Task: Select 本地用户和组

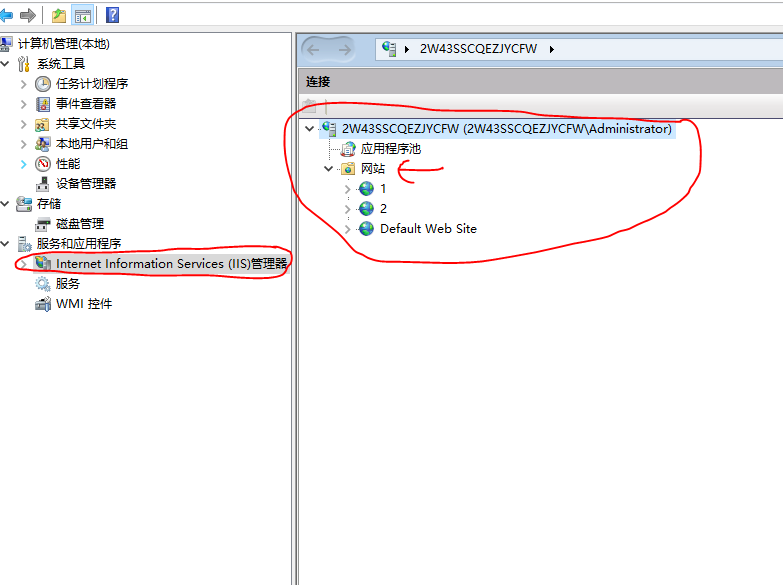Action: click(x=92, y=144)
